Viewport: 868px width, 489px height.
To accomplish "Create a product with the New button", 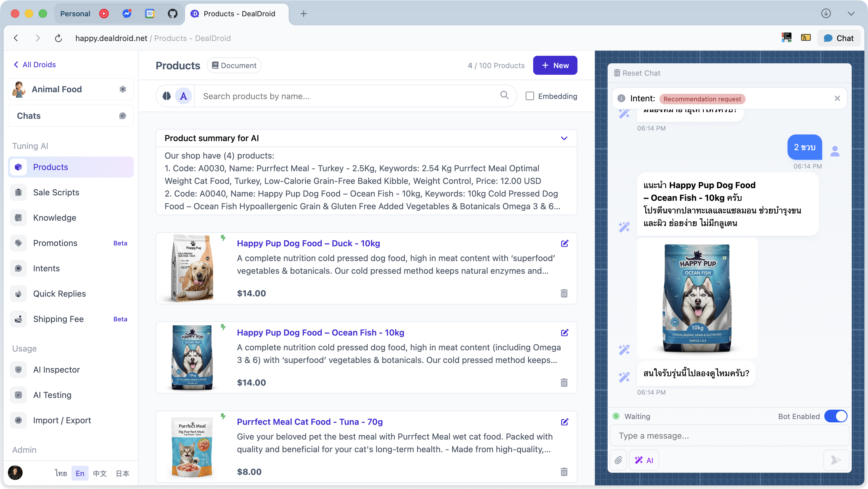I will pyautogui.click(x=555, y=65).
